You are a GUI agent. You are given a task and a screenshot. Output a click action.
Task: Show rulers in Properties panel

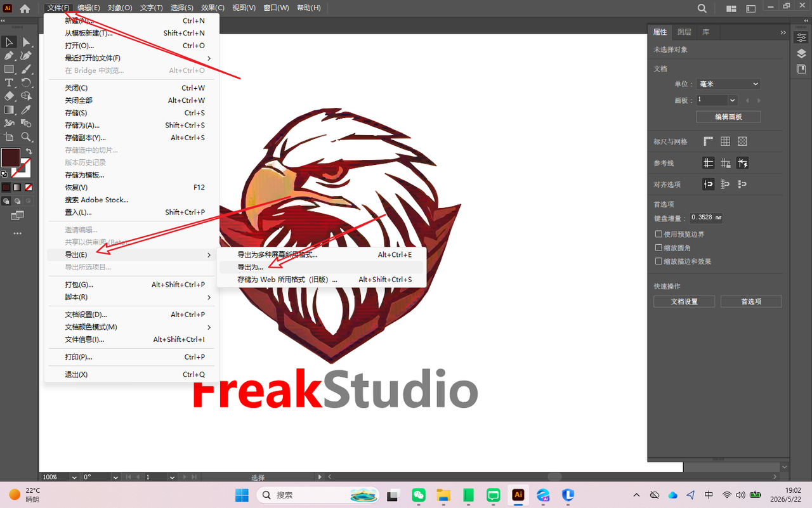pos(709,141)
